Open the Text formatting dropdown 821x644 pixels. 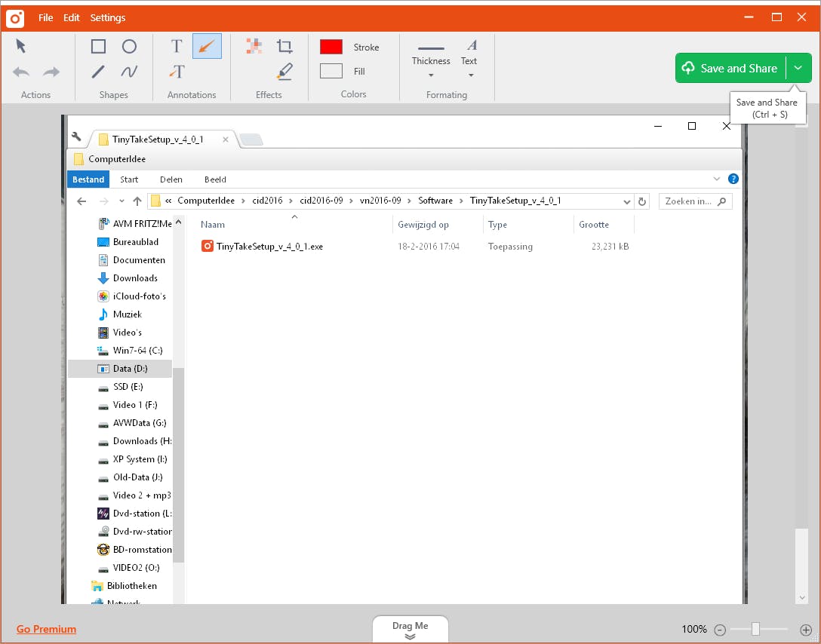[x=471, y=75]
